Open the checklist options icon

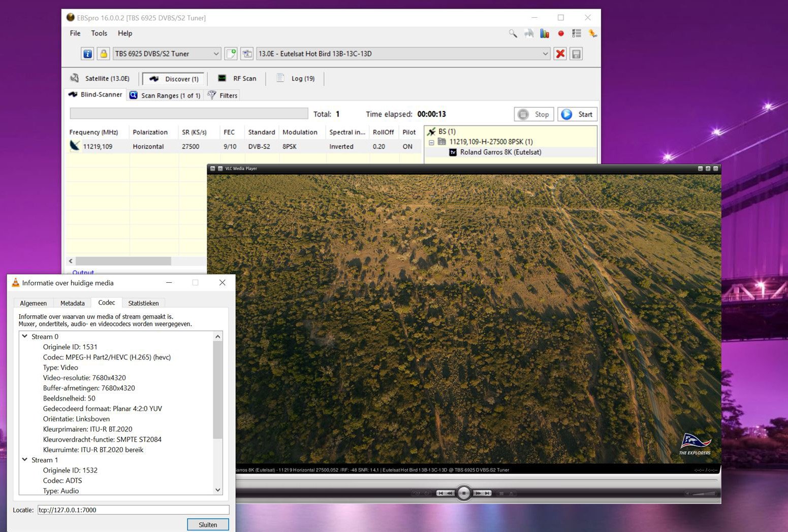pos(577,34)
